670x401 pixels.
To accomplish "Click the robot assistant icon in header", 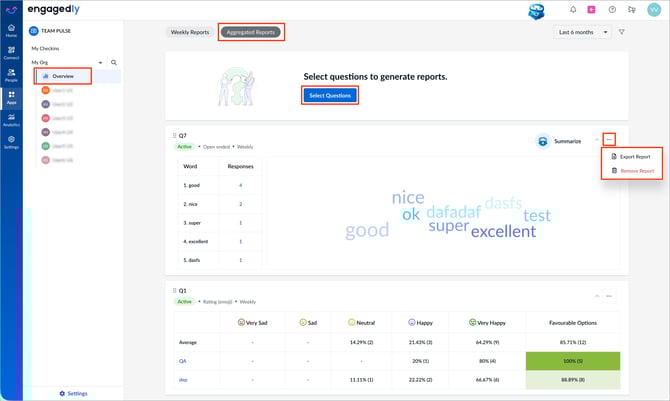I will pos(536,11).
